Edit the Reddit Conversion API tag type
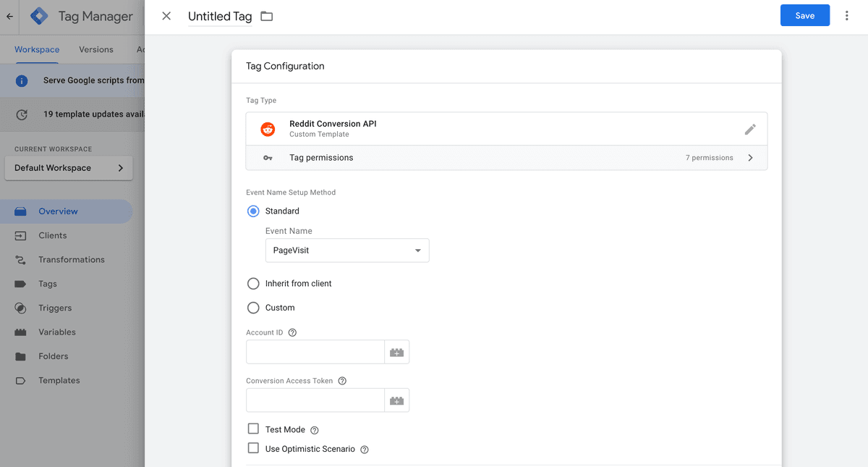 point(750,129)
